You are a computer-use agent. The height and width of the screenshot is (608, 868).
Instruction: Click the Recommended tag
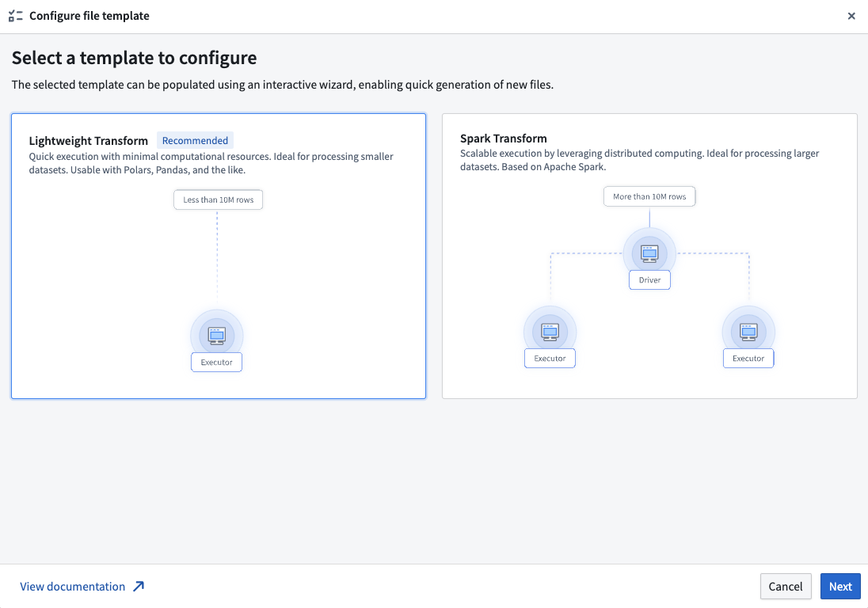click(x=195, y=140)
